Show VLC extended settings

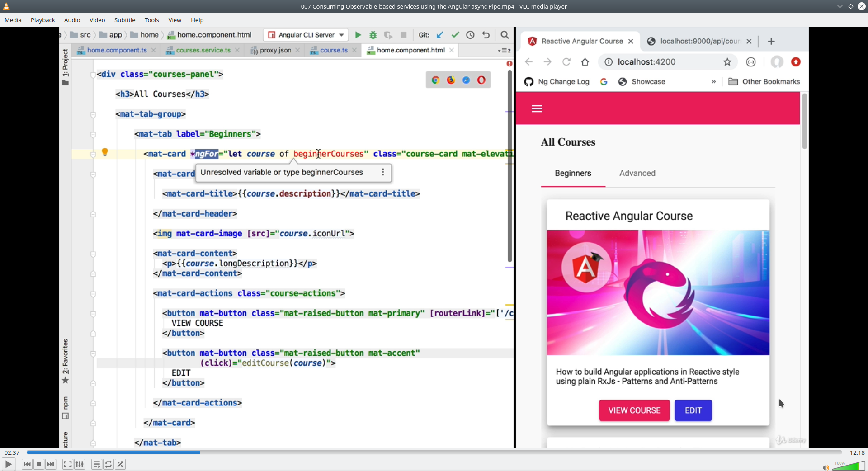[x=80, y=464]
